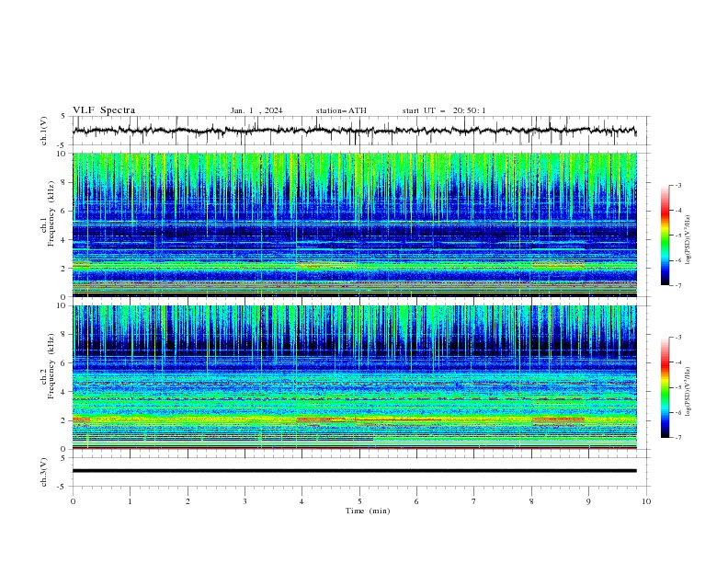The height and width of the screenshot is (563, 728).
Task: Click the time axis tick label '9'
Action: pyautogui.click(x=588, y=501)
